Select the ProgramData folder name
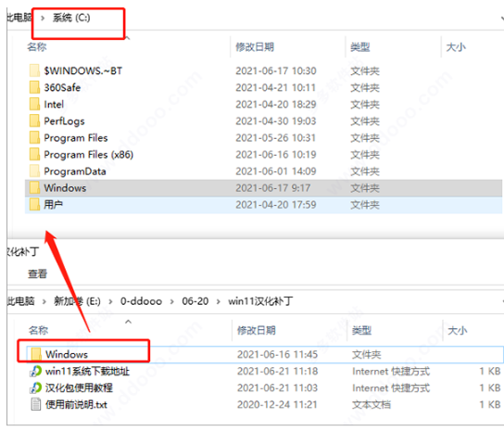Viewport: 504px width, 431px height. 75,171
